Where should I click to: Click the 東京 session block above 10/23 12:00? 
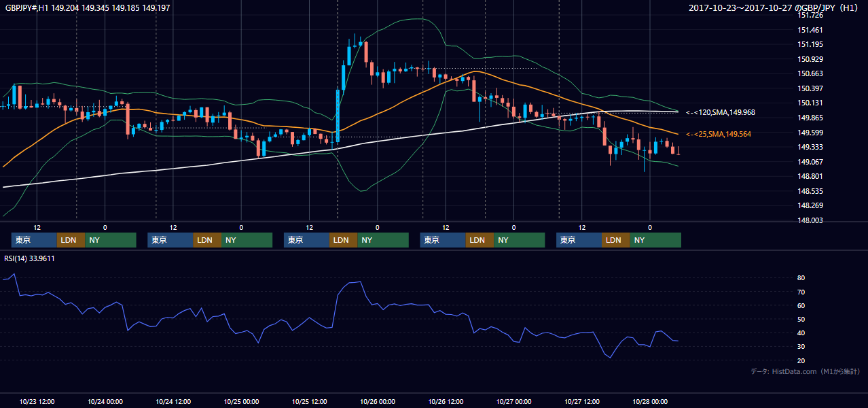pos(34,240)
